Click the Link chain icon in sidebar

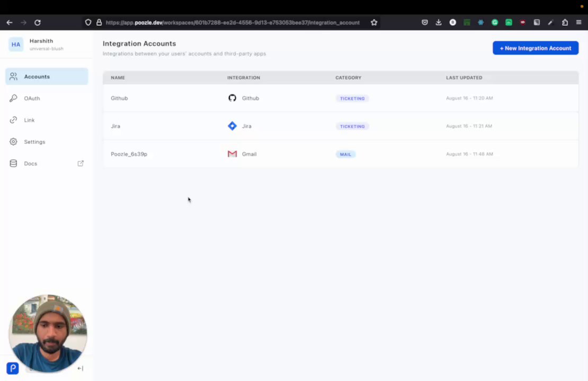[x=13, y=120]
